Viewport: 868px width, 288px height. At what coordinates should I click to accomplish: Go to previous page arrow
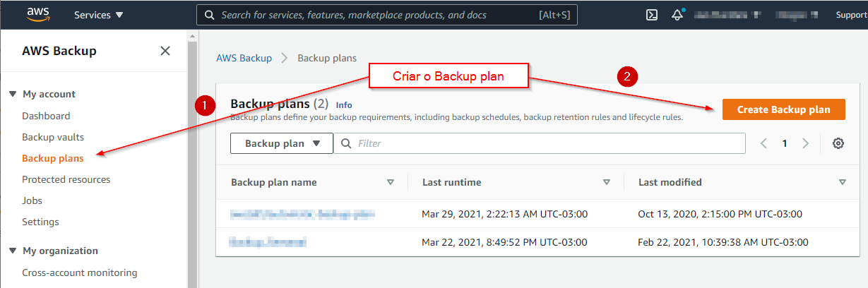(x=763, y=143)
